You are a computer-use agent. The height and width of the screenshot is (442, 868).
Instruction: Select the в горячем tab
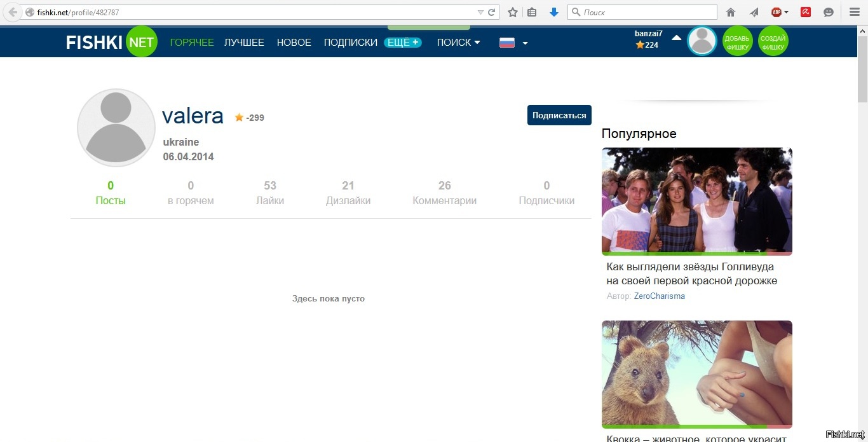tap(191, 193)
